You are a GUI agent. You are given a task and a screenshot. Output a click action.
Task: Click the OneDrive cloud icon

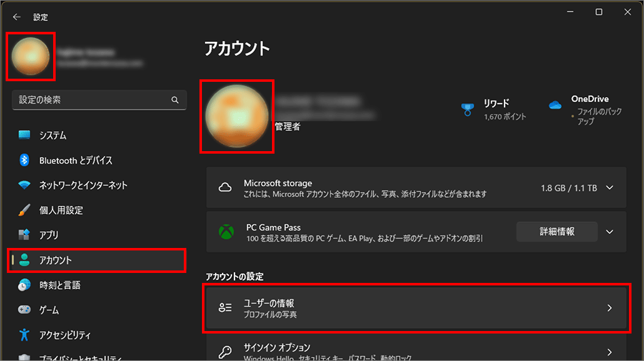[555, 105]
